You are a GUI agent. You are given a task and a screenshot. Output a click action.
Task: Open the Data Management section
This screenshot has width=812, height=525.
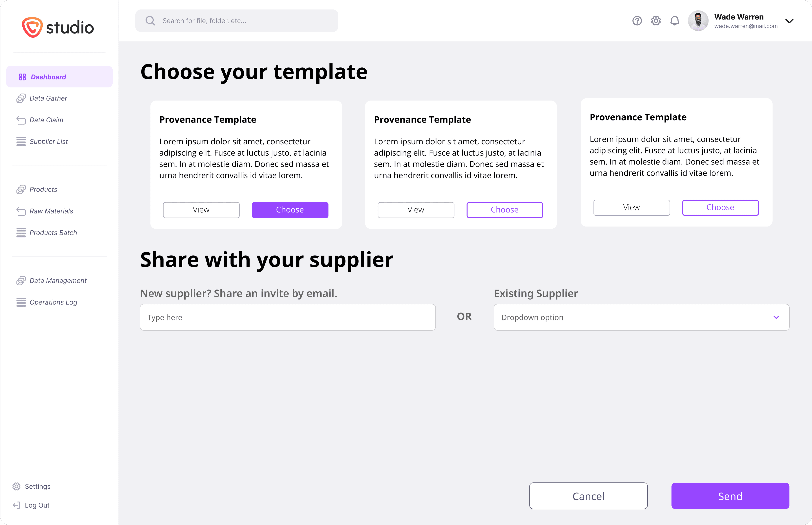pyautogui.click(x=58, y=281)
